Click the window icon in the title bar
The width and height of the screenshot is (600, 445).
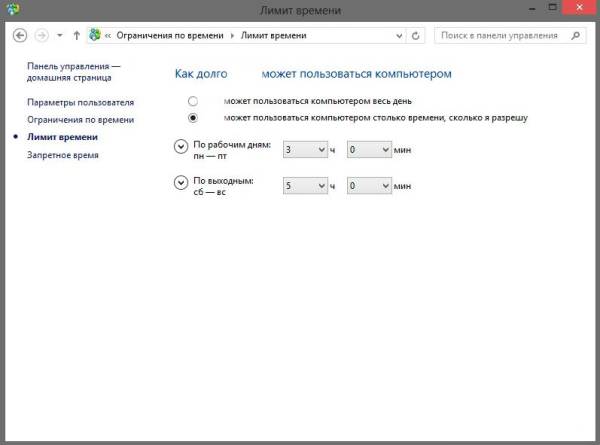13,9
